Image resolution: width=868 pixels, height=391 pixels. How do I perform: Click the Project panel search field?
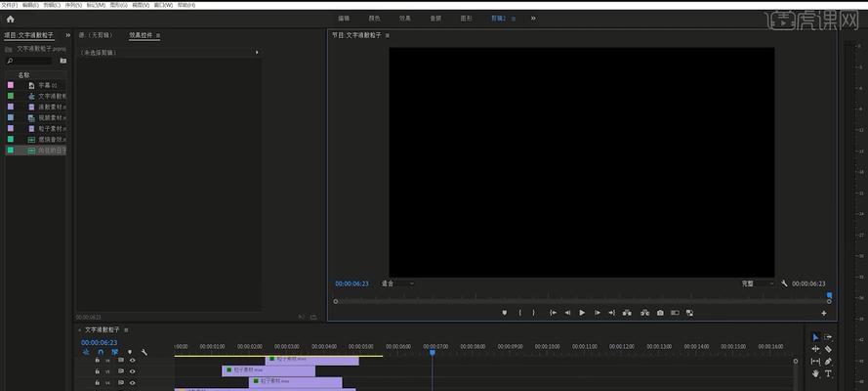click(28, 61)
